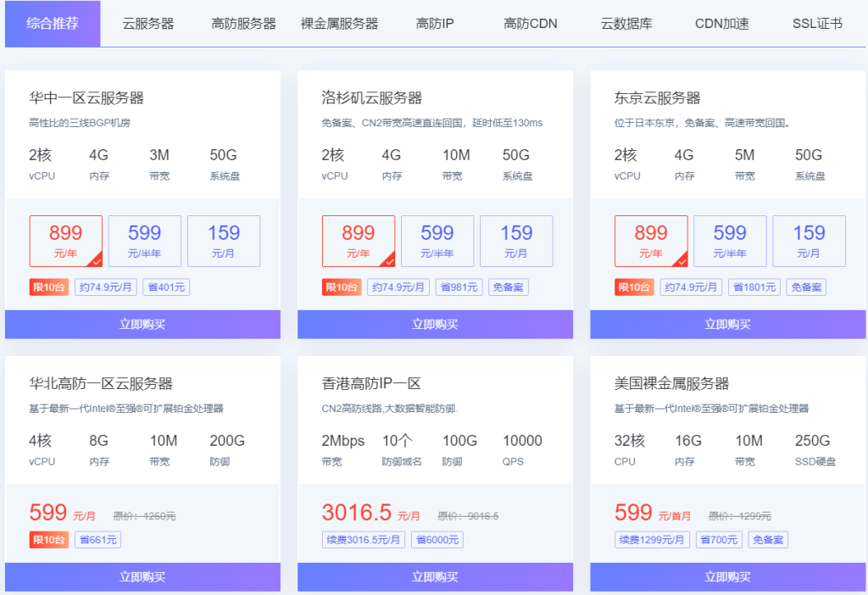The width and height of the screenshot is (868, 595).
Task: 切换到云服务器选项卡
Action: click(146, 24)
